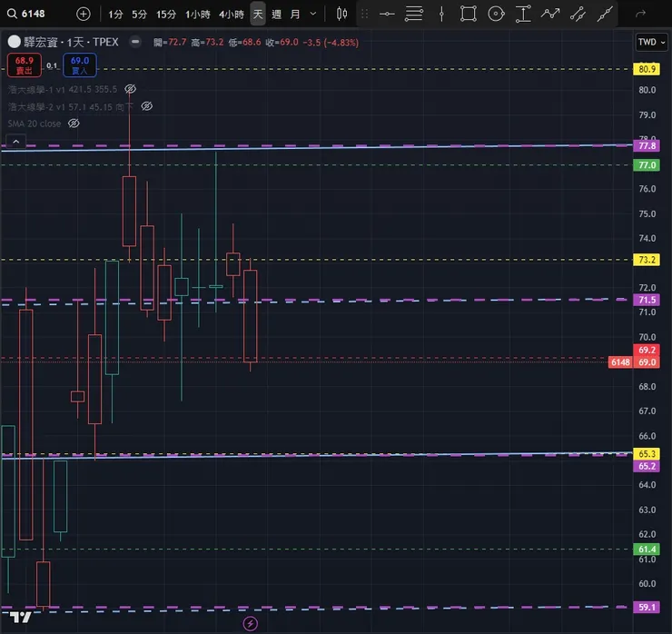
Task: Click the 69.0 買入 buy button
Action: pyautogui.click(x=80, y=65)
